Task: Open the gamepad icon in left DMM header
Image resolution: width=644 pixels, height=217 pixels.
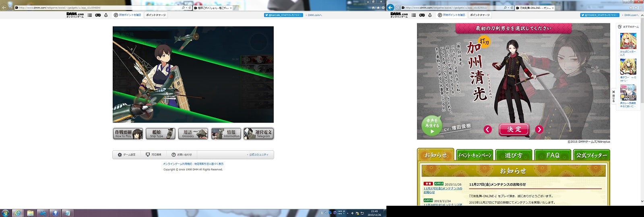Action: click(98, 15)
